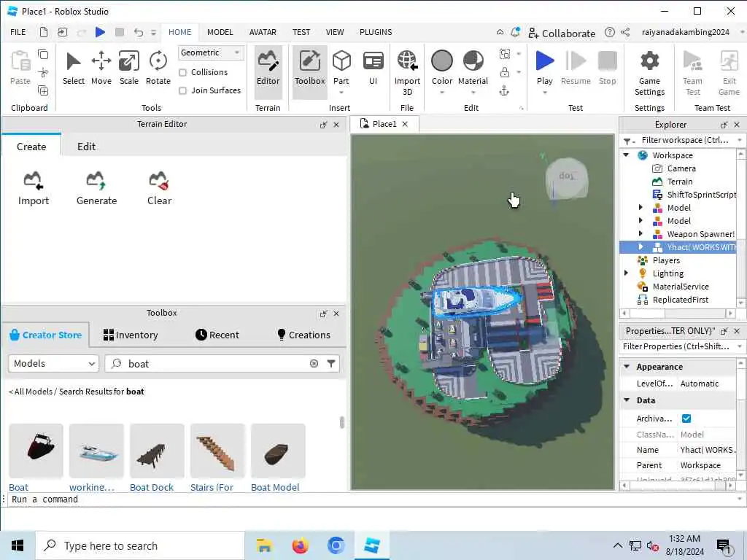Open the HOME ribbon tab

[179, 32]
